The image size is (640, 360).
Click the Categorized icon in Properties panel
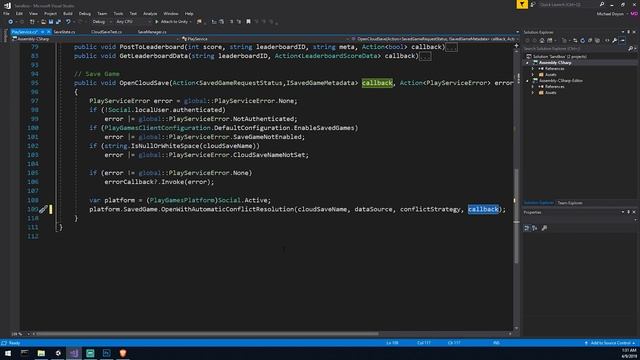point(527,228)
